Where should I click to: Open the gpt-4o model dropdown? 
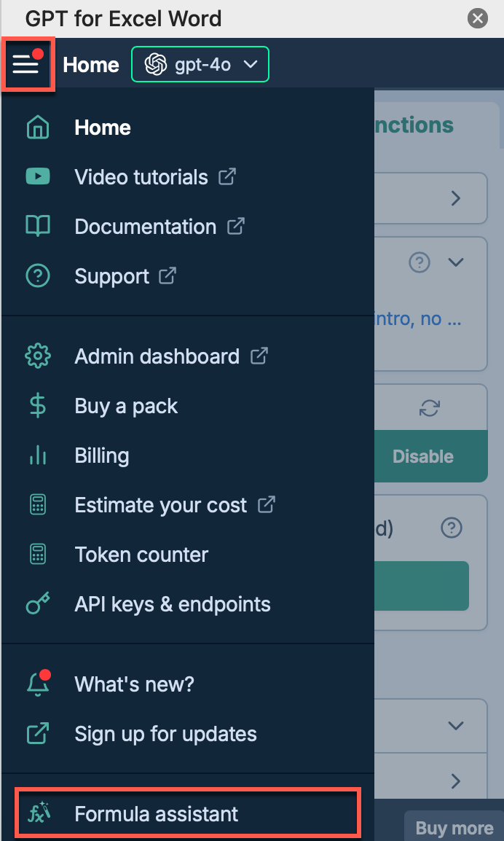pyautogui.click(x=200, y=65)
